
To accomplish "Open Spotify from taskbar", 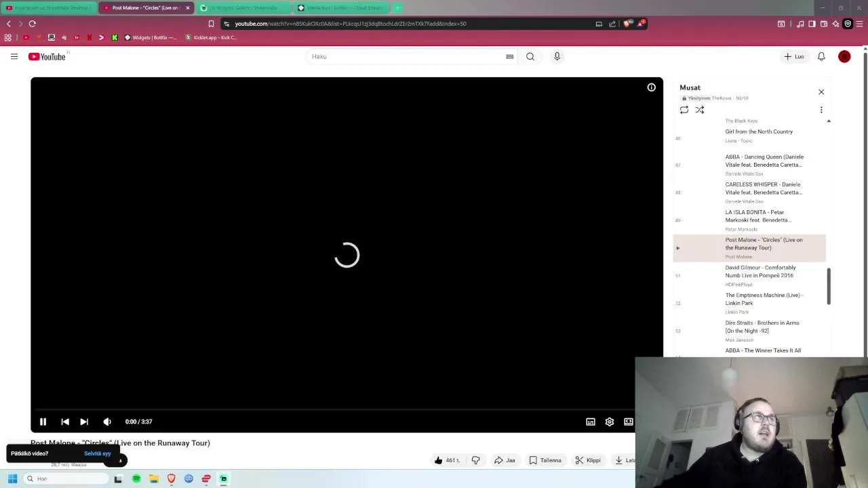I will pos(136,479).
